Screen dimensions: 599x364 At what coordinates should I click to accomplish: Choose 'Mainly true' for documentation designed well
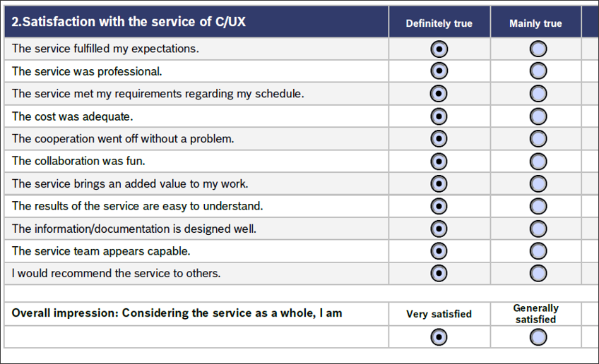coord(538,229)
